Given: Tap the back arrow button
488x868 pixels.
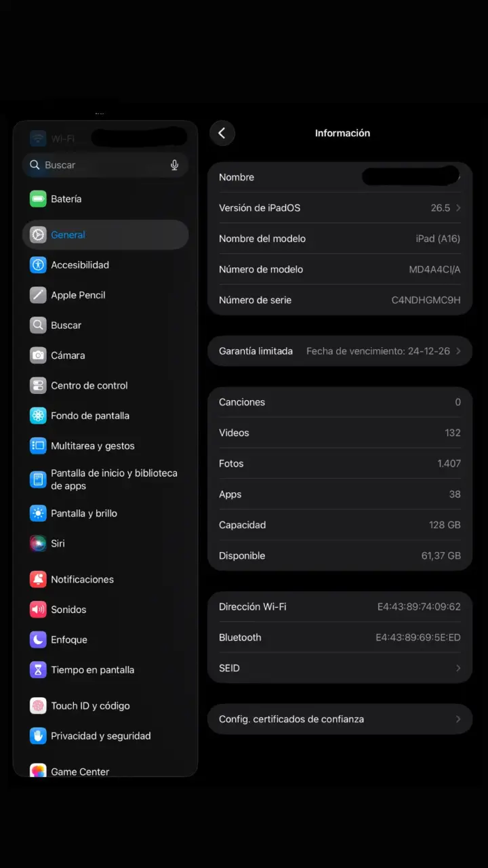Looking at the screenshot, I should (222, 133).
